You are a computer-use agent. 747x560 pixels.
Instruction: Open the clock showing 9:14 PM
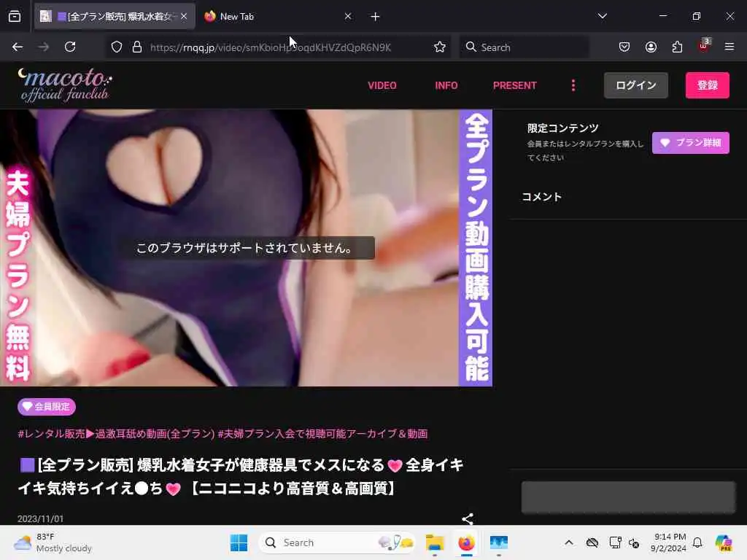[x=668, y=542]
